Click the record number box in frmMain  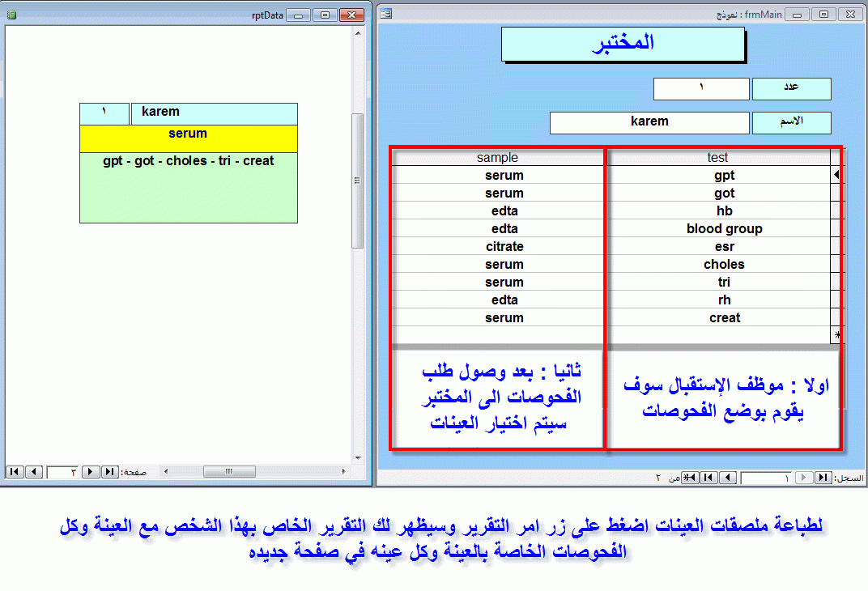pos(766,478)
